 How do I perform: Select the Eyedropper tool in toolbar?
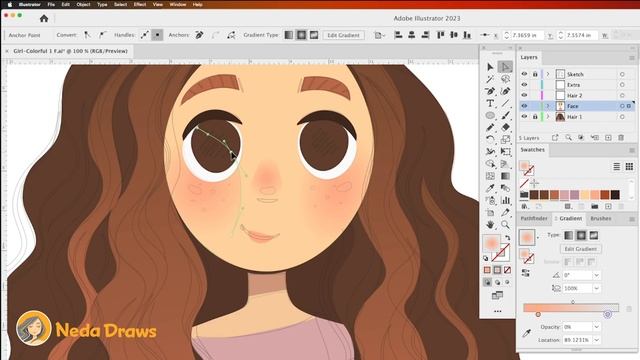tap(490, 188)
